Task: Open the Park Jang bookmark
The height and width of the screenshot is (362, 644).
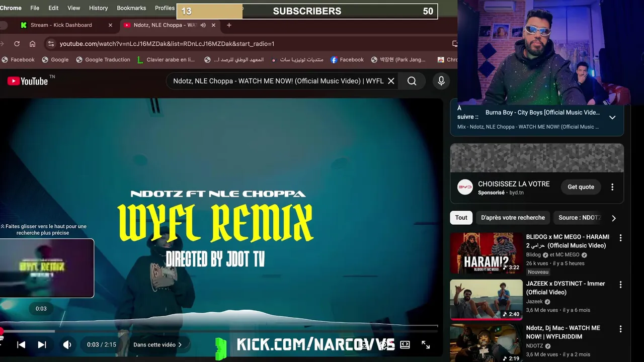Action: point(398,59)
